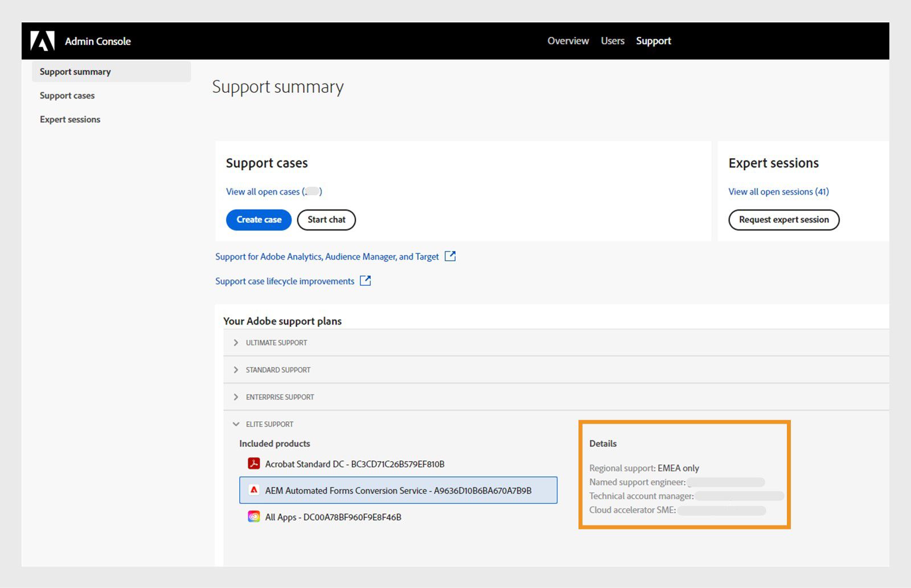View all open sessions (41)
The image size is (911, 588).
778,192
